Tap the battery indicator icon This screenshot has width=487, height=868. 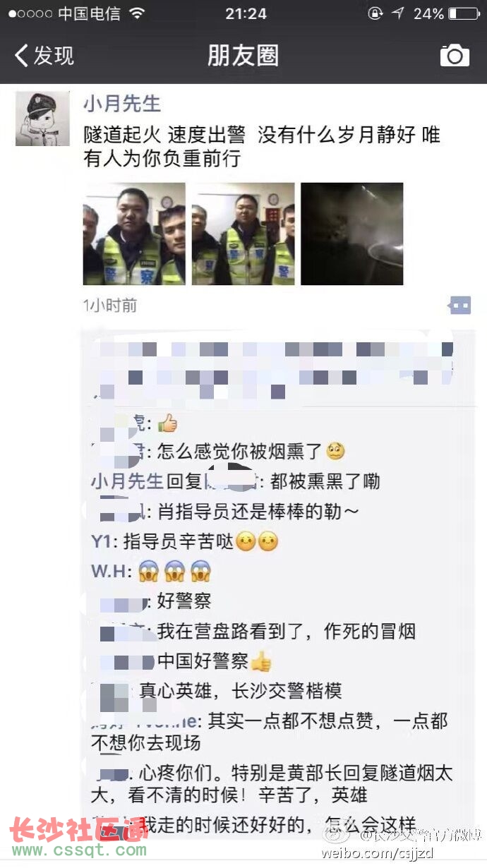pos(463,13)
